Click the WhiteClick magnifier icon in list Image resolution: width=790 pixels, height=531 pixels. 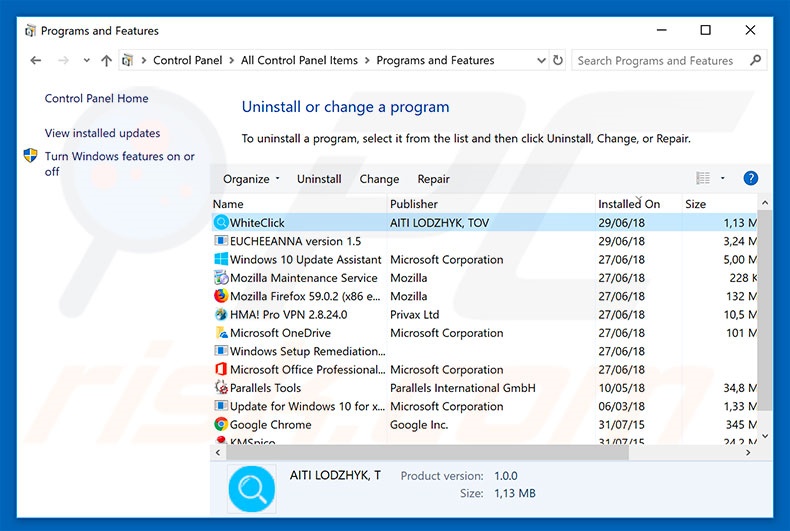click(x=221, y=223)
